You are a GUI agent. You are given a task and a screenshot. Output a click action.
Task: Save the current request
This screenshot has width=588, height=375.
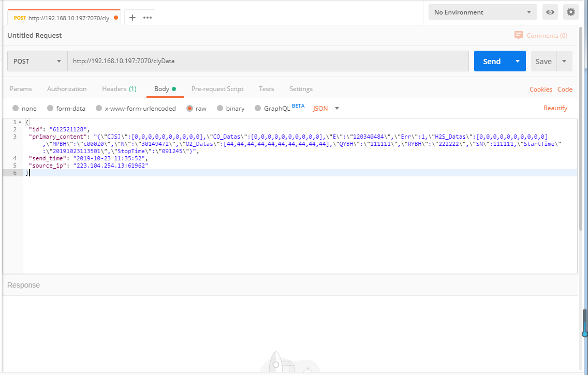(x=543, y=61)
